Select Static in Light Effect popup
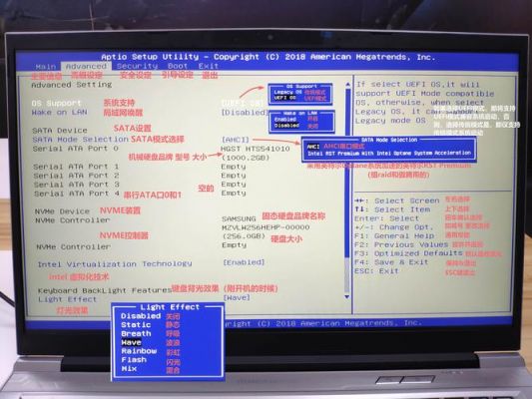The height and width of the screenshot is (399, 532). (136, 325)
